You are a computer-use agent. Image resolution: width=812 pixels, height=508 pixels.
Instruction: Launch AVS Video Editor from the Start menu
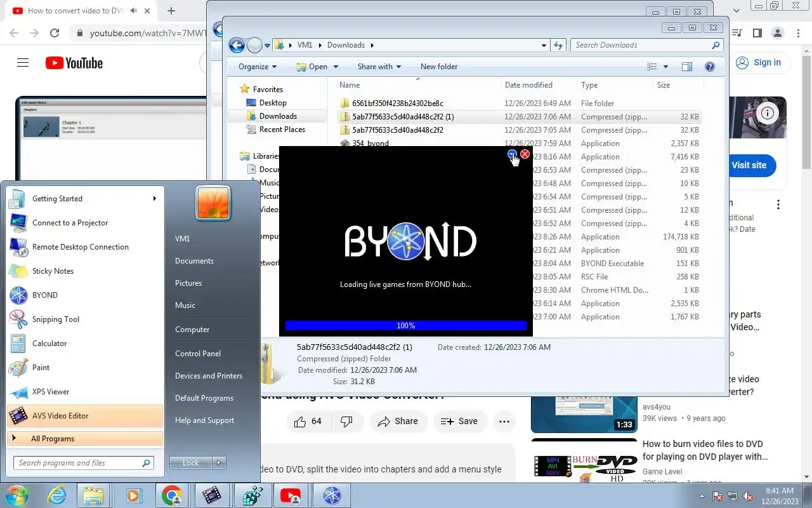point(85,416)
